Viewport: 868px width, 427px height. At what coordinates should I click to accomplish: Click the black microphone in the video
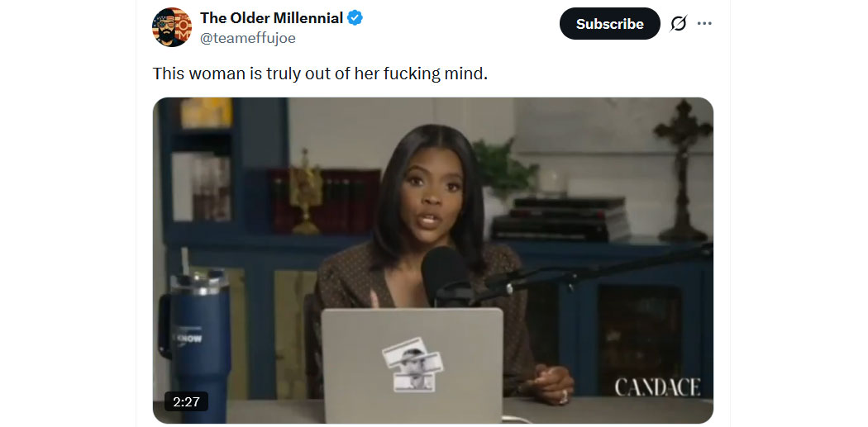point(446,275)
